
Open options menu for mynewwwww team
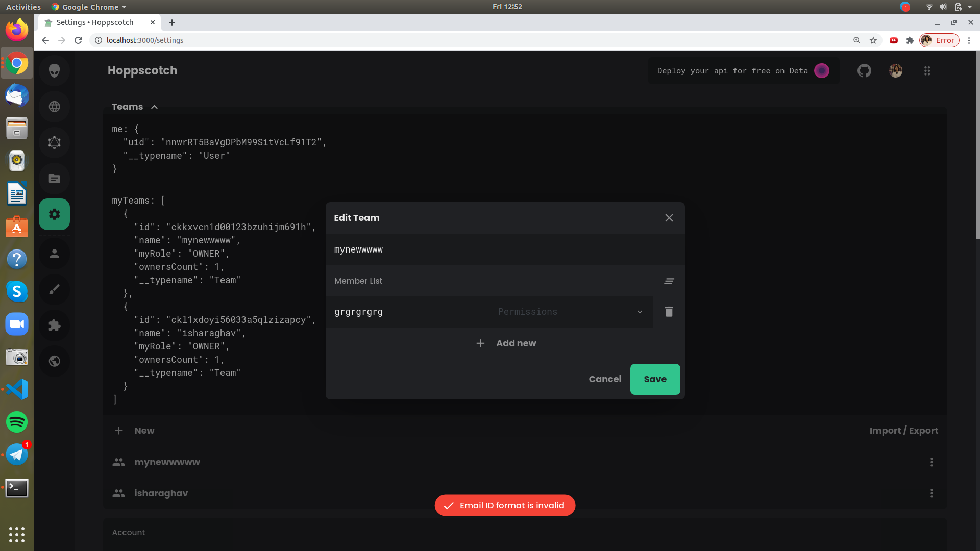pyautogui.click(x=932, y=462)
